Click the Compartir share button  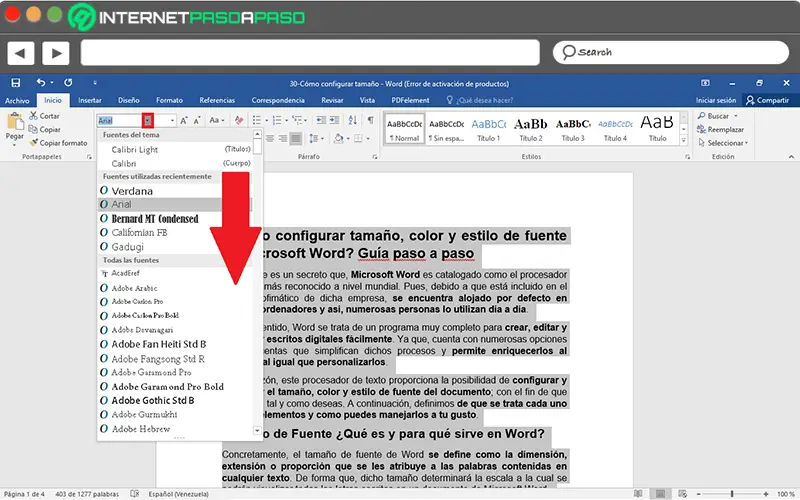(x=767, y=101)
